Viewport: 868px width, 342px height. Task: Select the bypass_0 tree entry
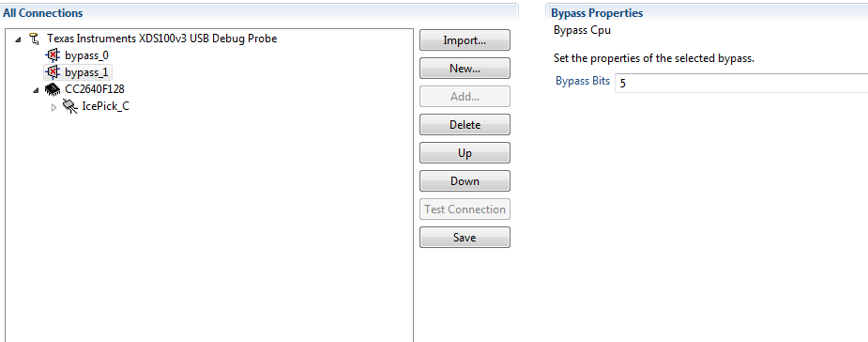click(x=84, y=55)
